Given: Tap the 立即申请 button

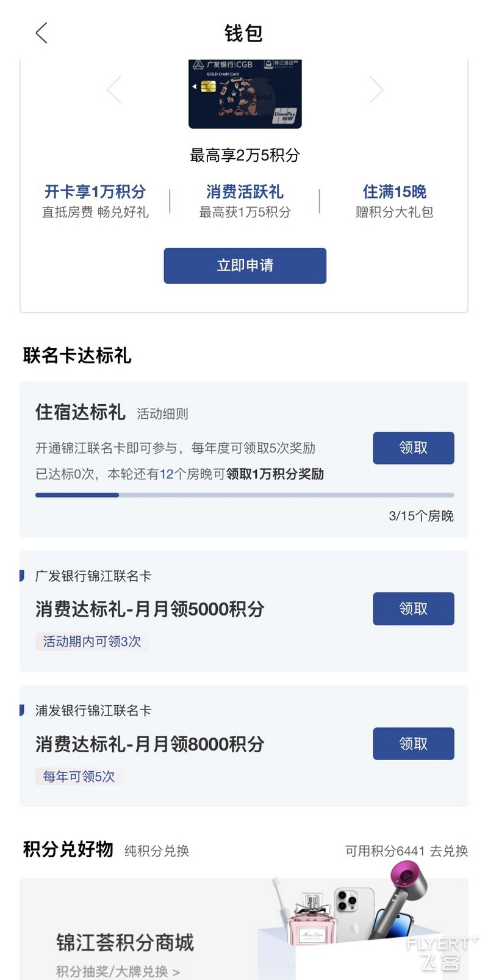Looking at the screenshot, I should [245, 266].
